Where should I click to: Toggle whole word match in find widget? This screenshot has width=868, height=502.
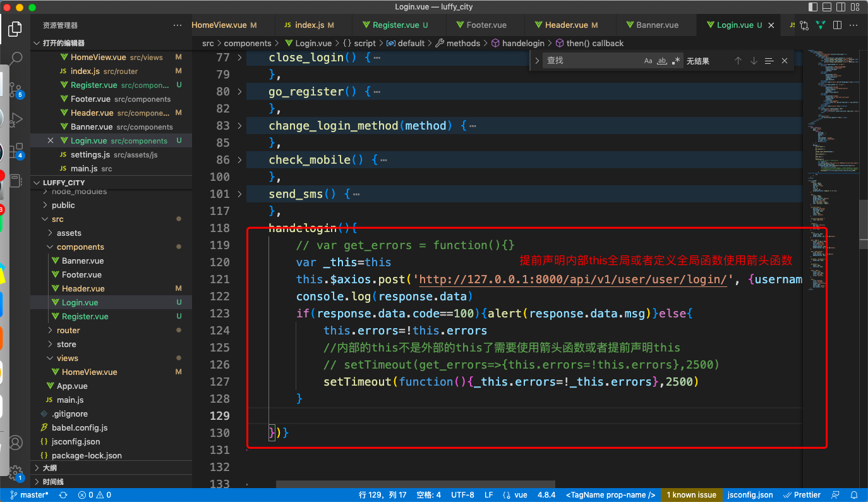662,61
